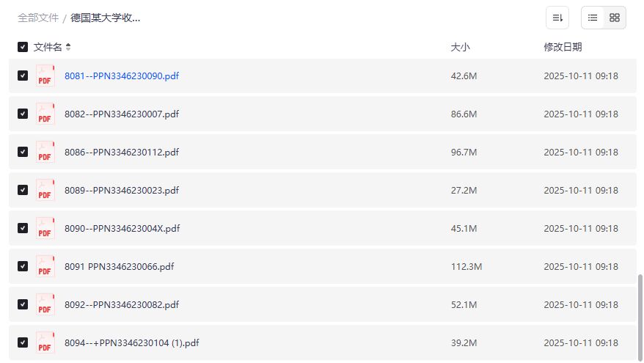
Task: Open 8094--+PPN3346230104 (1).pdf file name
Action: click(x=132, y=342)
